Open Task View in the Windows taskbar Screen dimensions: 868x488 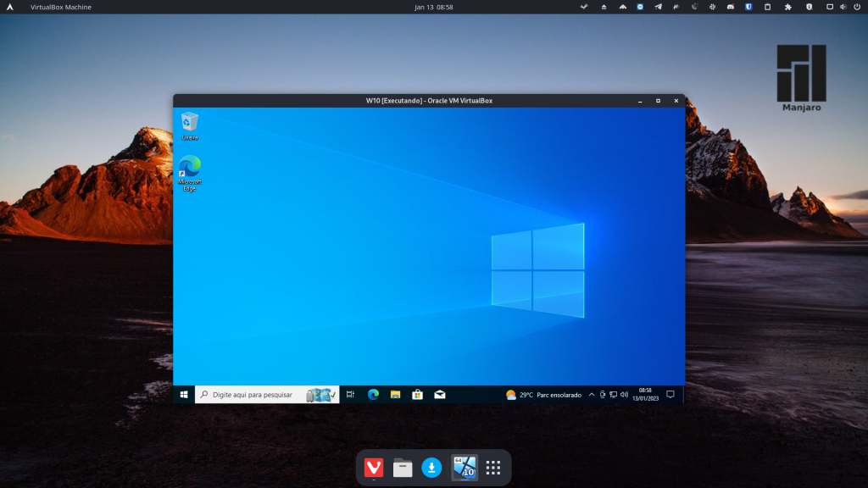pos(349,395)
